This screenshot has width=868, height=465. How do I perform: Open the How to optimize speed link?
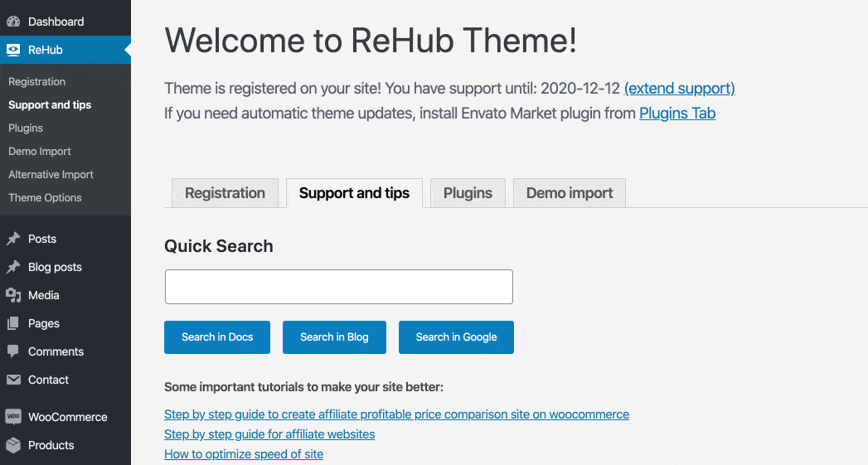click(x=244, y=454)
